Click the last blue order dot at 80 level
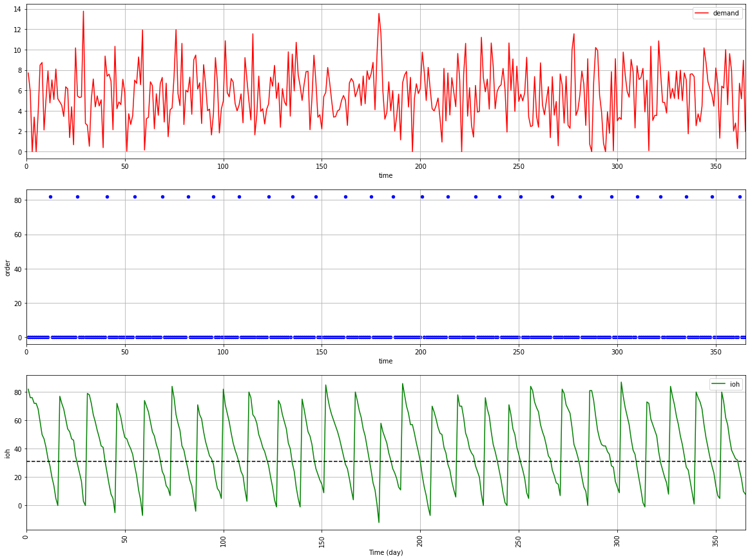750x560 pixels. click(x=740, y=197)
